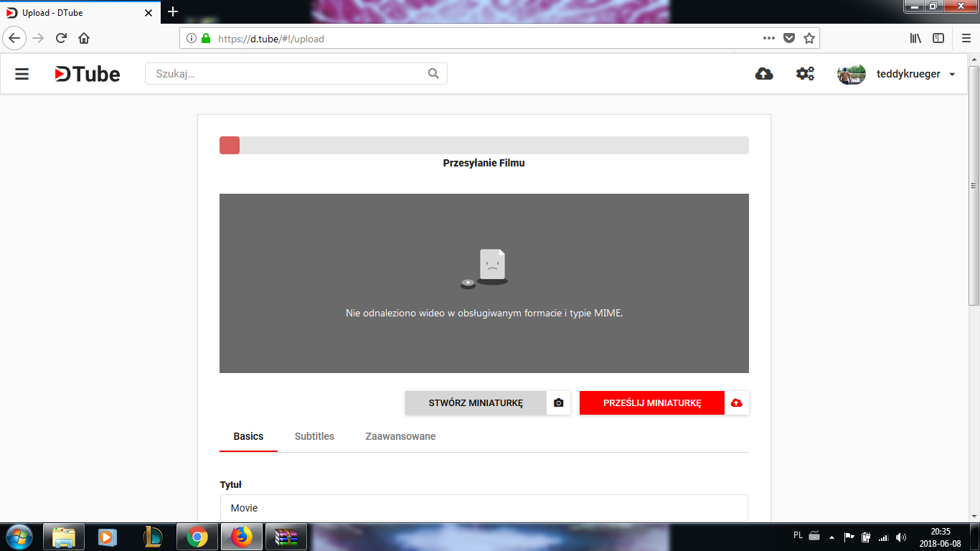Select the Upload - DTube browser tab
Screen dimensions: 980x551
pyautogui.click(x=80, y=12)
